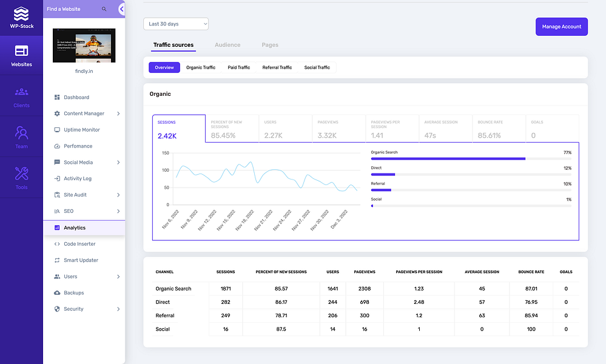606x364 pixels.
Task: Open Activity Log menu link
Action: pyautogui.click(x=78, y=178)
